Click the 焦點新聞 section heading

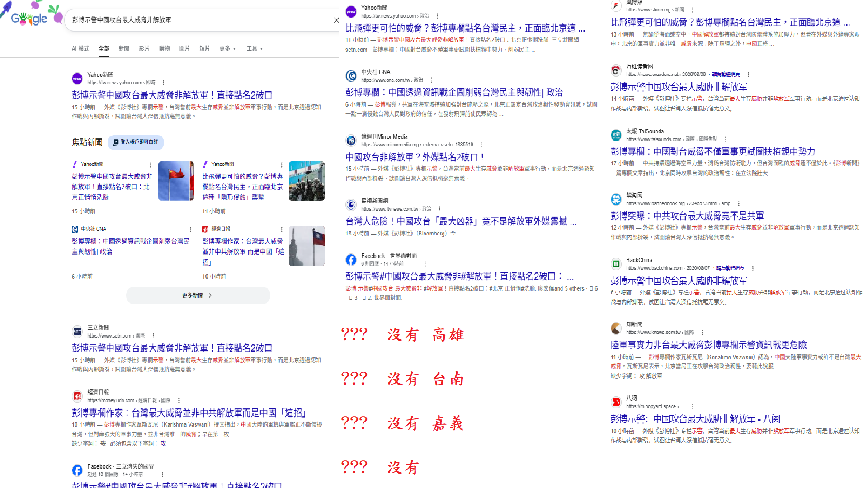coord(87,142)
